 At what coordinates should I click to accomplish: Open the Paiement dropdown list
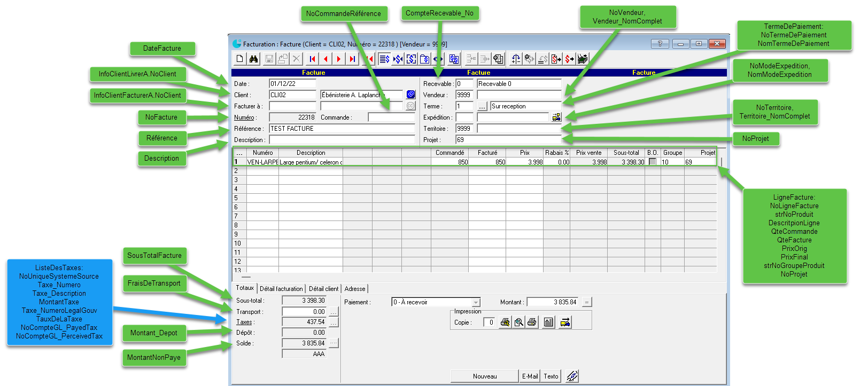476,303
